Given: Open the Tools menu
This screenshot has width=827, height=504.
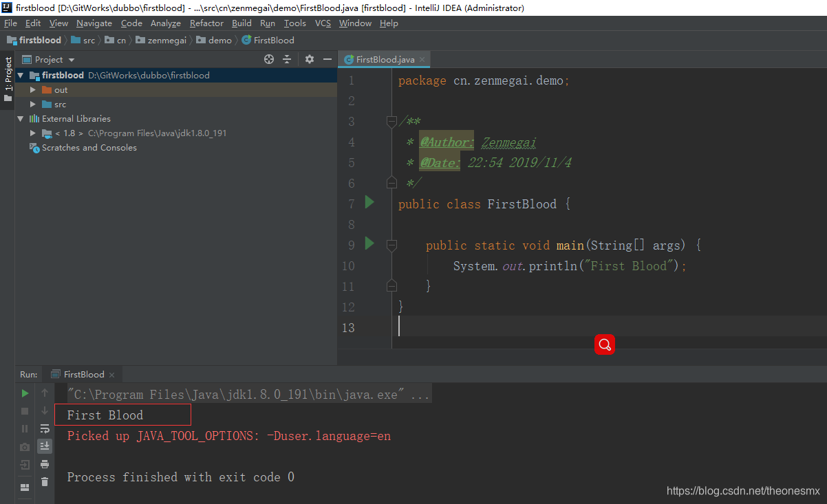Looking at the screenshot, I should pos(294,23).
